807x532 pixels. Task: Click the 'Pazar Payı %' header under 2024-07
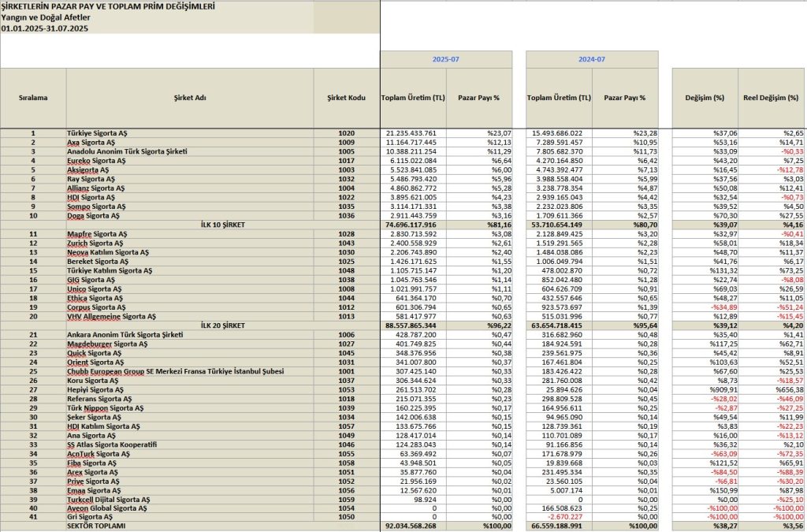tap(625, 98)
